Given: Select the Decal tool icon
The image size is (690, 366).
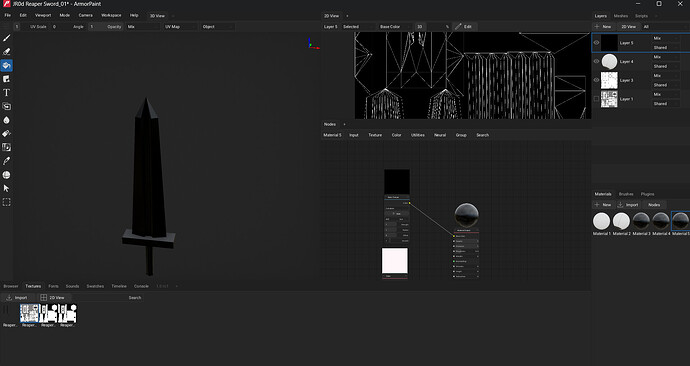Looking at the screenshot, I should [x=6, y=79].
